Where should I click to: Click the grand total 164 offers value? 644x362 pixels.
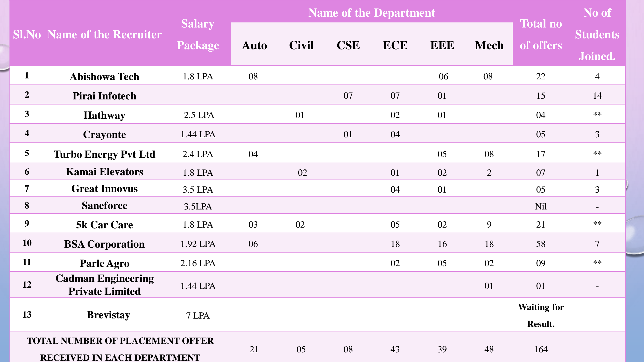click(540, 349)
